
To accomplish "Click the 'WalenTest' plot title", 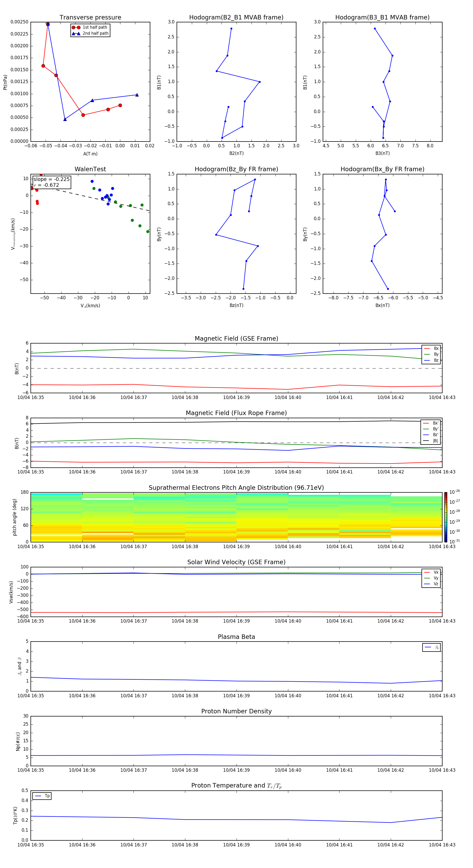I will point(90,169).
